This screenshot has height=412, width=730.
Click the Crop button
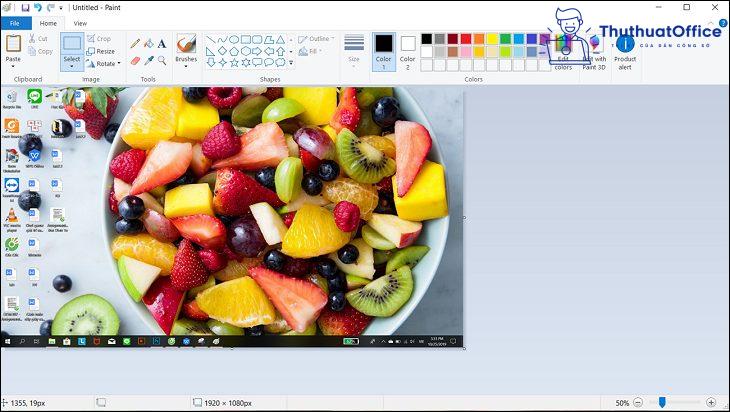click(x=99, y=38)
